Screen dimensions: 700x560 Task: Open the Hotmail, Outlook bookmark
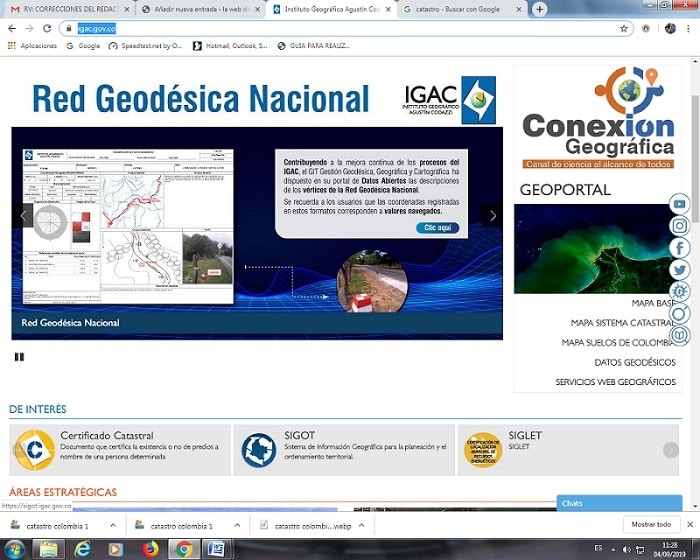pos(230,46)
